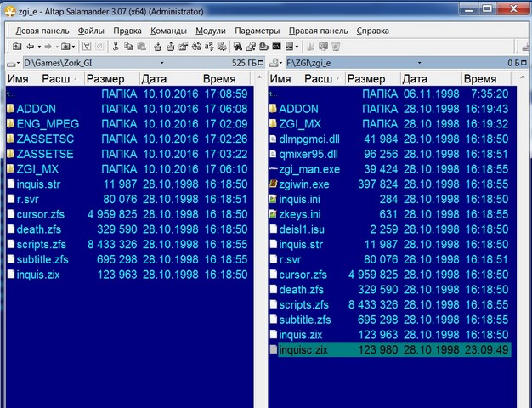Viewport: 532px width, 408px height.
Task: Expand the hot paths dropdown arrow
Action: [73, 47]
